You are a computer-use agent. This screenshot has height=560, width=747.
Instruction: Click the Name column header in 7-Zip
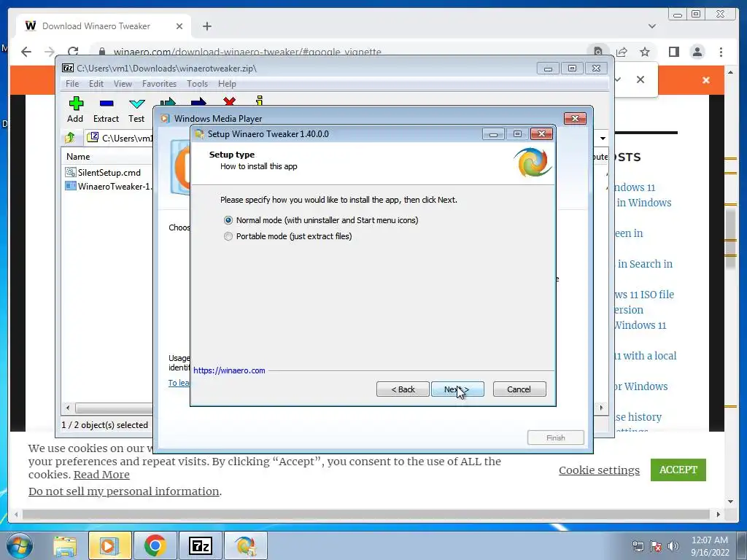(78, 157)
